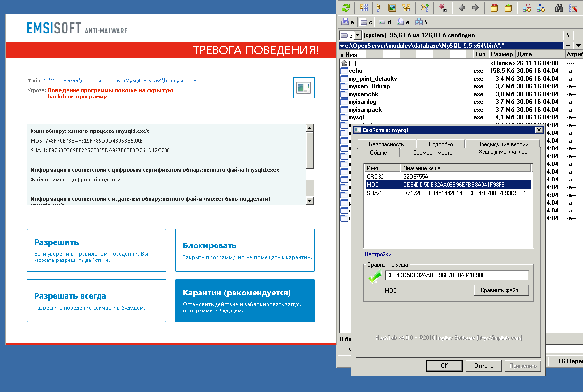This screenshot has height=392, width=583.
Task: Open the directory hotlist asterisk button
Action: pos(568,46)
